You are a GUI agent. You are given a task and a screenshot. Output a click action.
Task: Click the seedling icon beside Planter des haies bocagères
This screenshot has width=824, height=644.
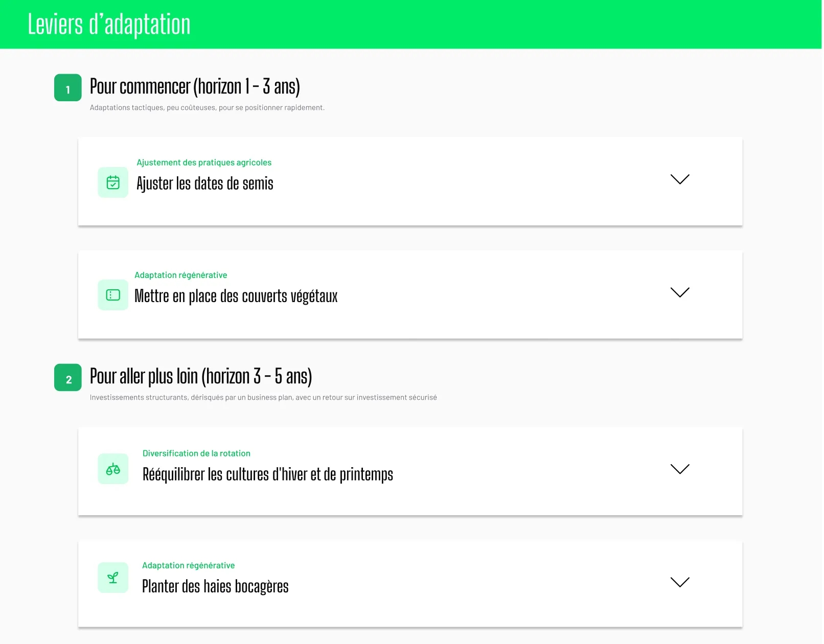(113, 578)
